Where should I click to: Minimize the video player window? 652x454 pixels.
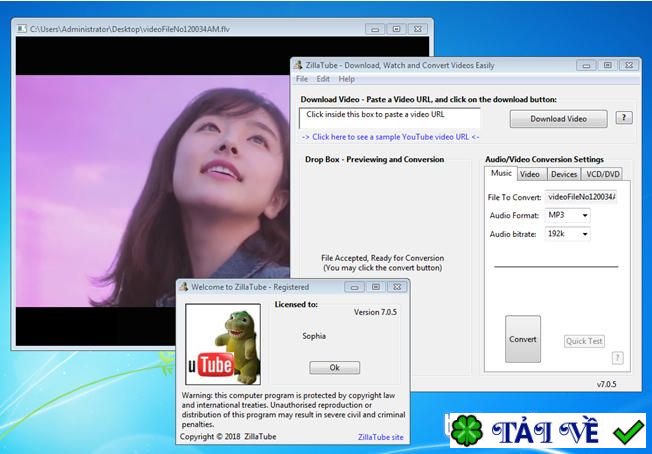(x=375, y=29)
